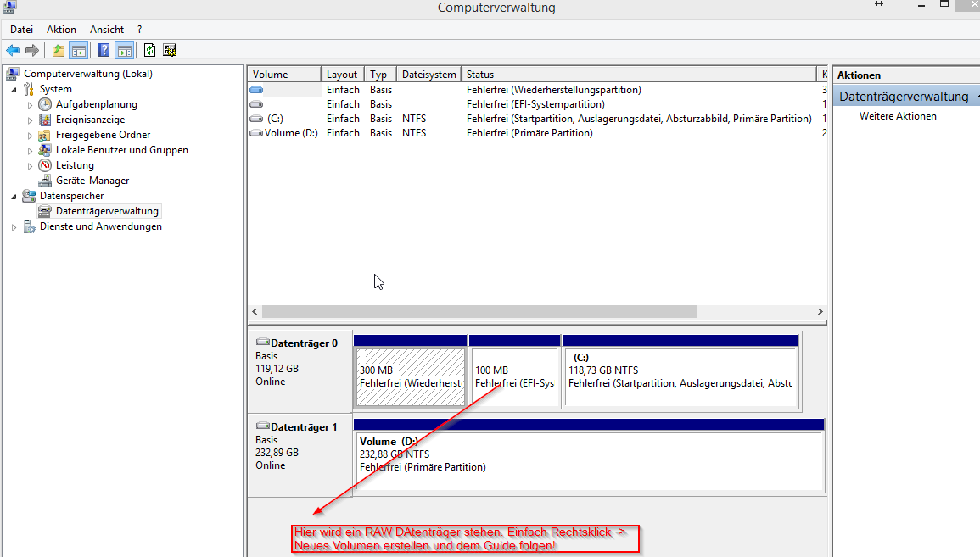Expand the Leistung node
The height and width of the screenshot is (557, 980).
(30, 166)
